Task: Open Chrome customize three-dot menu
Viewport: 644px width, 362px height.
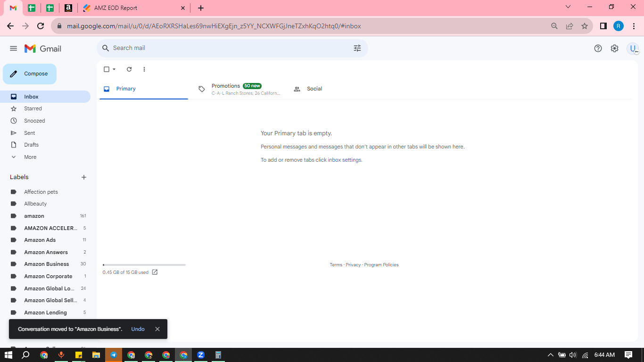Action: tap(634, 26)
